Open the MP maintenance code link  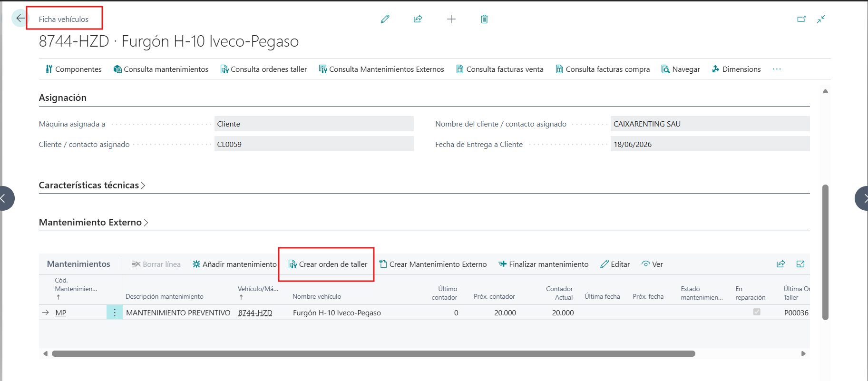pos(61,313)
